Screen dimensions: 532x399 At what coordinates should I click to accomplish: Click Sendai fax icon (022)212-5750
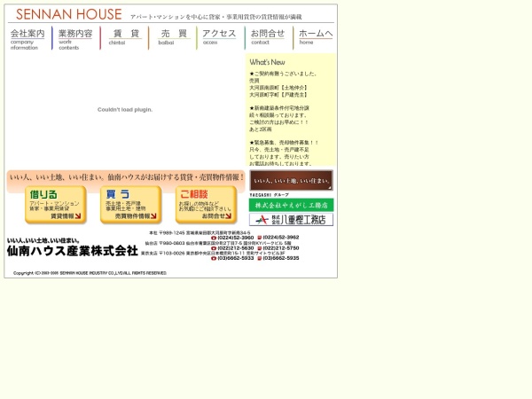coord(260,248)
